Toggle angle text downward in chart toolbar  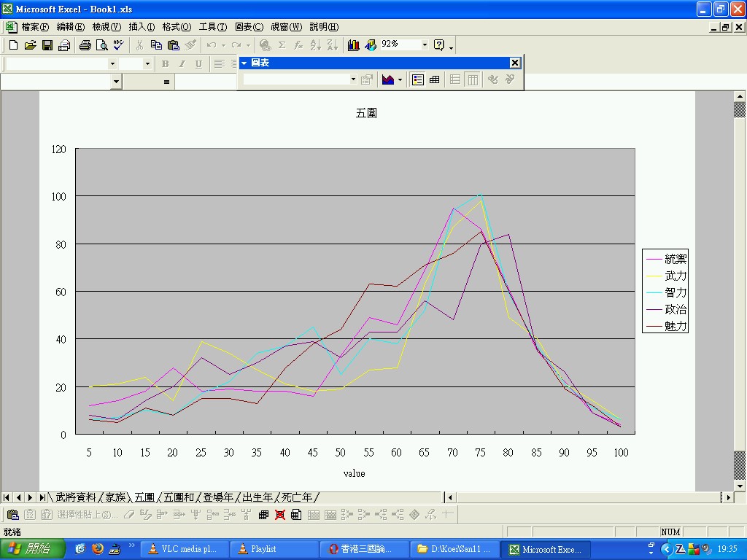492,80
